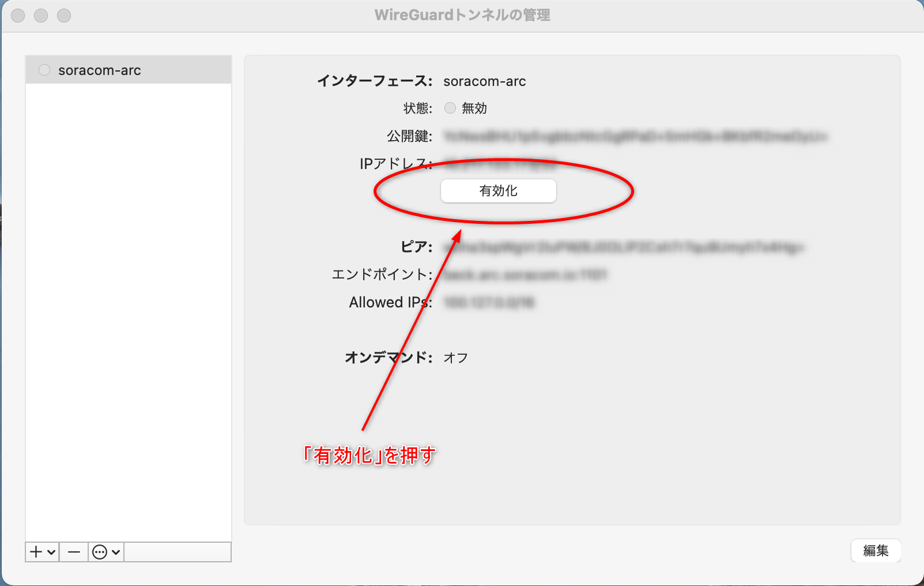Remove tunnel with the minus button

(x=74, y=552)
